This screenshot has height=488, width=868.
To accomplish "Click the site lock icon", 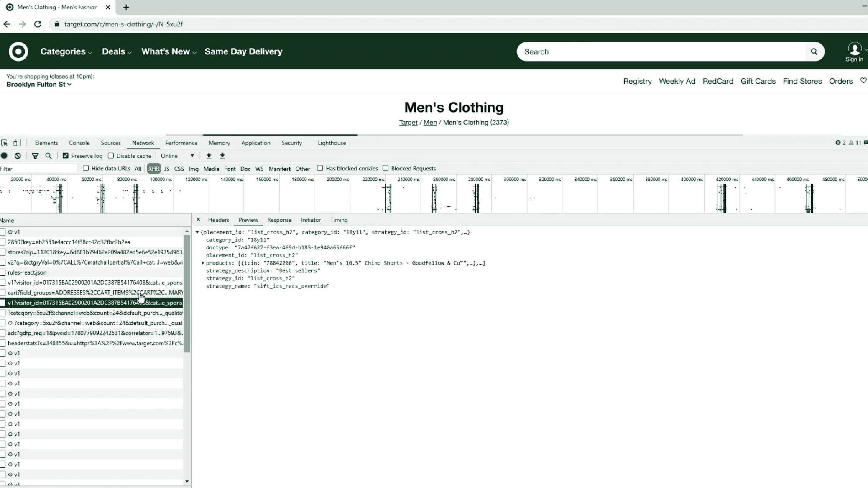I will pyautogui.click(x=57, y=24).
